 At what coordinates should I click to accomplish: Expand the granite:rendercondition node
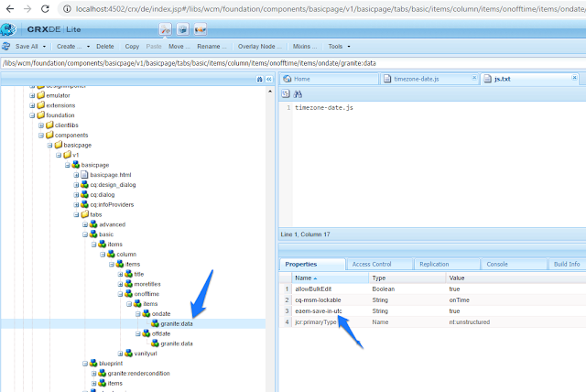pyautogui.click(x=94, y=374)
